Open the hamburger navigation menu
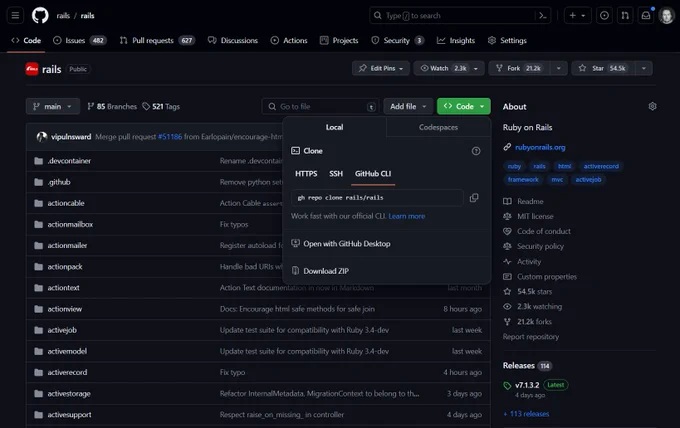Screen dimensions: 680x428 15,16
